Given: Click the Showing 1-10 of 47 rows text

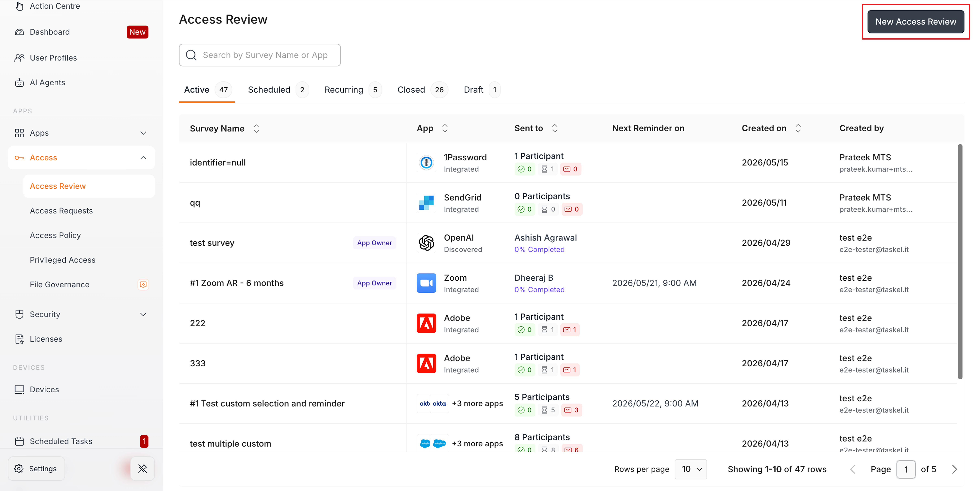Looking at the screenshot, I should (x=777, y=469).
